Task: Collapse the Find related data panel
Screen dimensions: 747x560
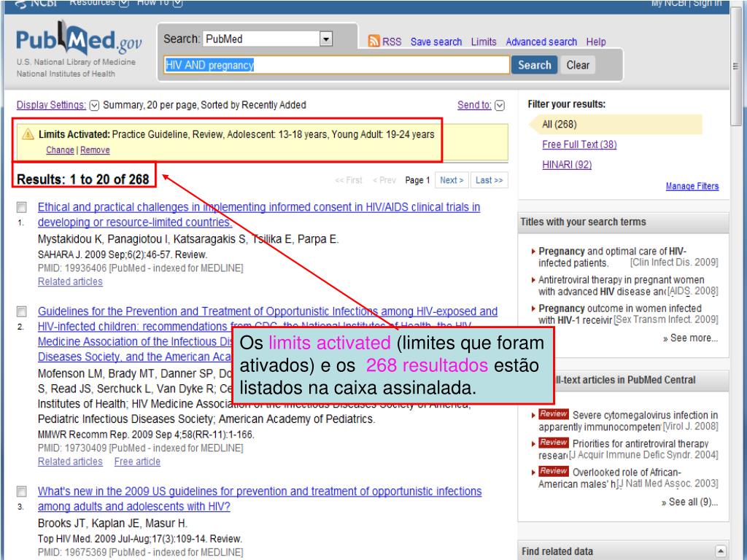Action: [x=721, y=551]
